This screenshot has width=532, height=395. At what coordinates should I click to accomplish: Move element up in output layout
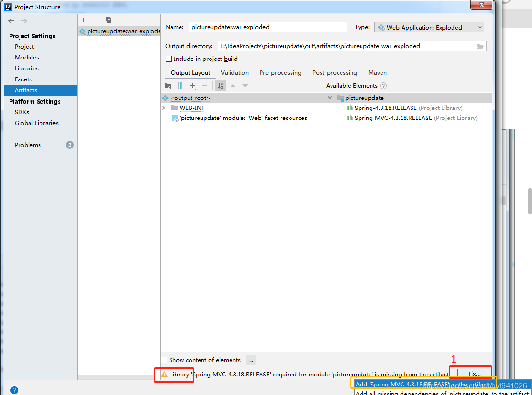233,86
